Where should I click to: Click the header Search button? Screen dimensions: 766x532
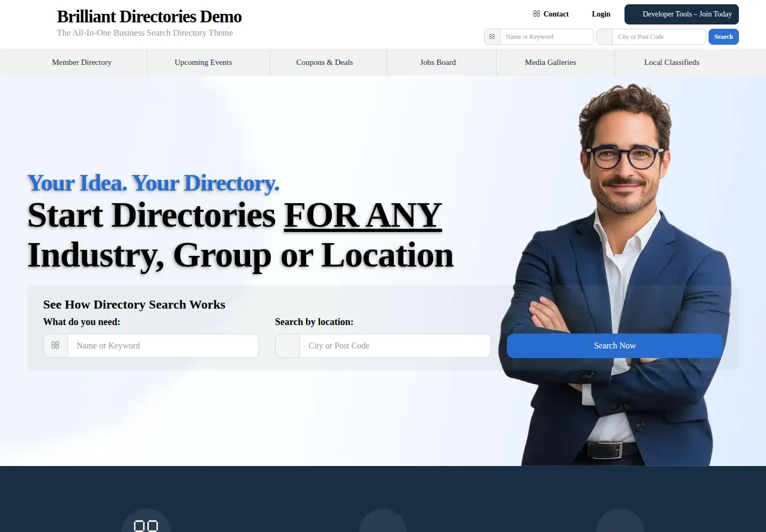pyautogui.click(x=723, y=37)
